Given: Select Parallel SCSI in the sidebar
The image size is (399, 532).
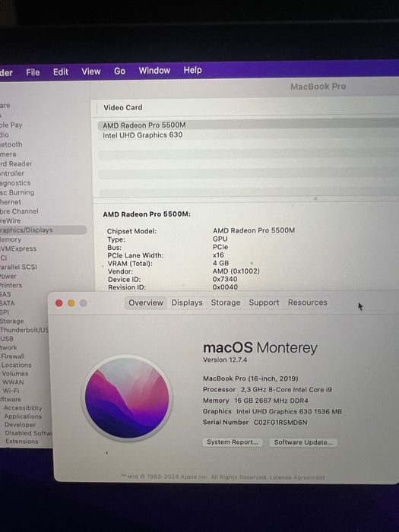Looking at the screenshot, I should click(18, 267).
